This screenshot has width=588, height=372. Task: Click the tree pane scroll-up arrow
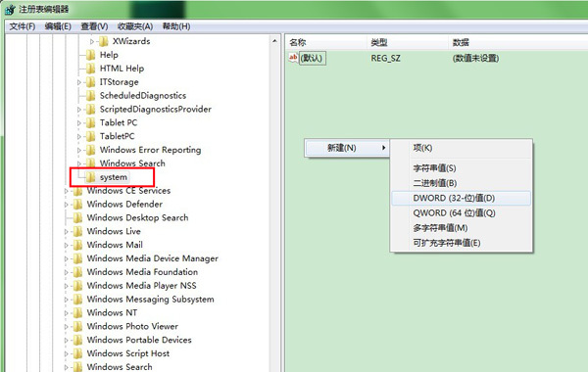(x=274, y=41)
